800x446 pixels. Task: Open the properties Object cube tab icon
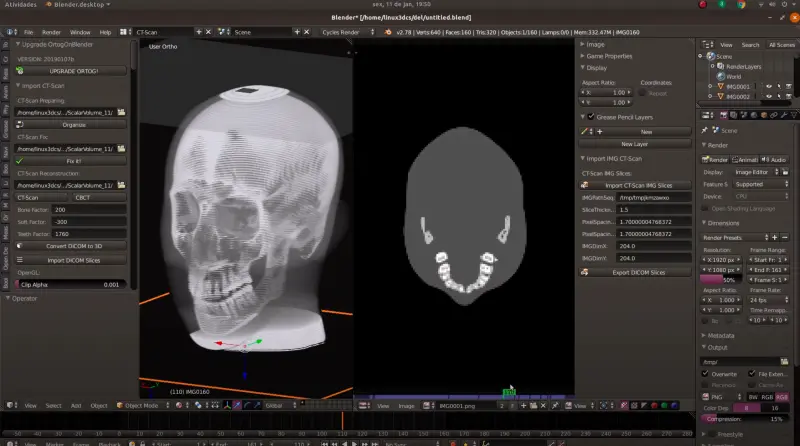point(764,115)
